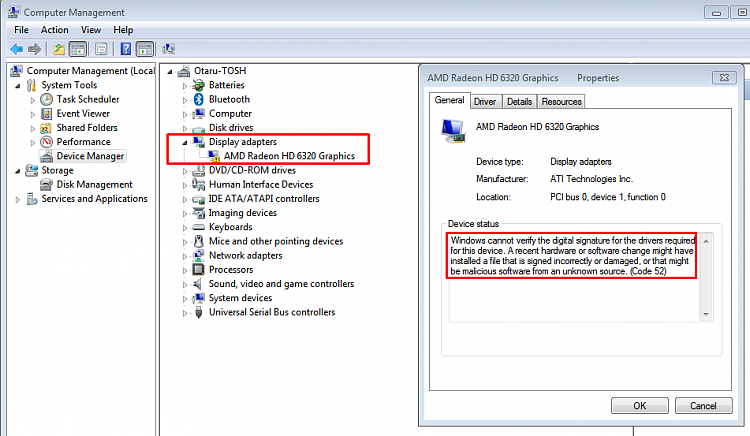Expand the IDE ATA/ATAPI controllers node
Viewport: 750px width, 436px height.
(185, 200)
